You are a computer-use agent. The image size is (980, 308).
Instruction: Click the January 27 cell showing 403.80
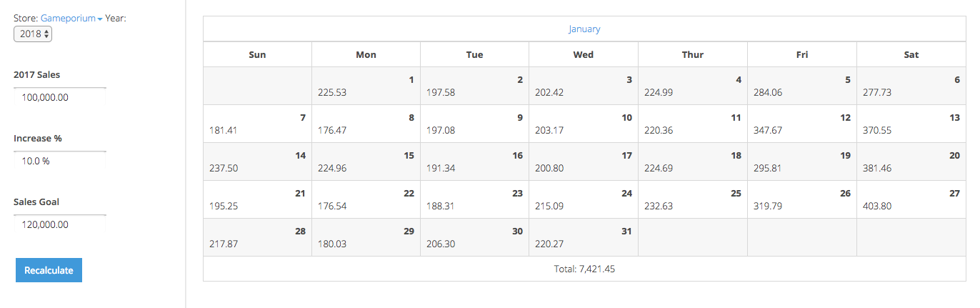tap(911, 199)
